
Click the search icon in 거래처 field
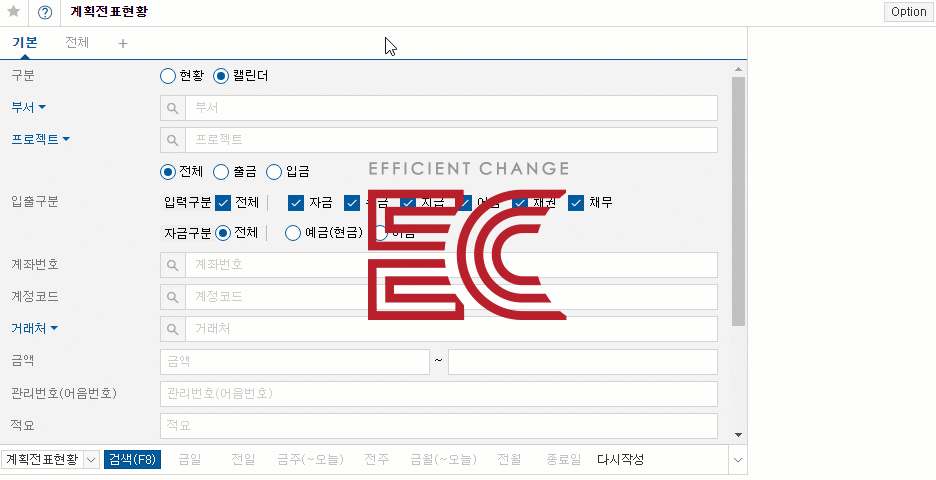(x=173, y=329)
